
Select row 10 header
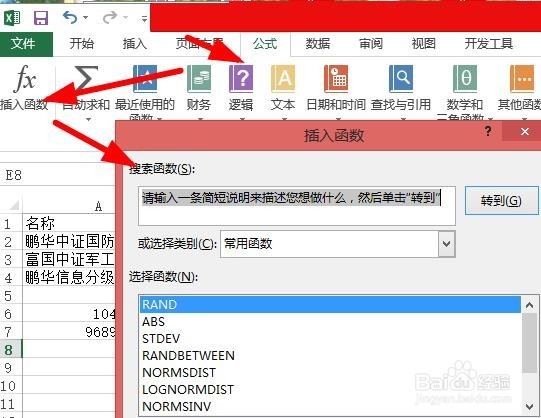tap(11, 385)
